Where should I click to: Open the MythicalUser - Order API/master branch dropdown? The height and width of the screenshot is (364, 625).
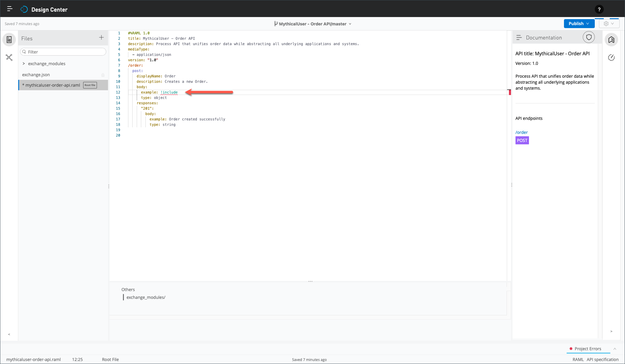coord(313,24)
